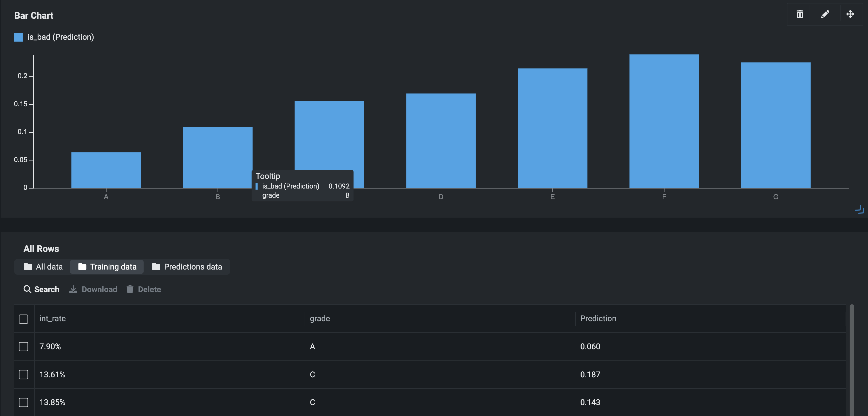The width and height of the screenshot is (868, 416).
Task: Open the Predictions data tab
Action: [187, 267]
